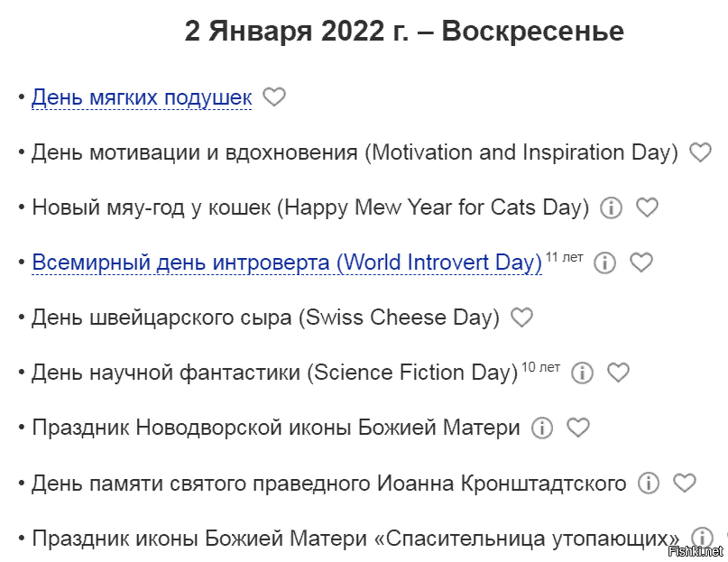Heart the Иоанна Кронштадтского memorial day
This screenshot has height=562, width=728.
click(x=685, y=483)
